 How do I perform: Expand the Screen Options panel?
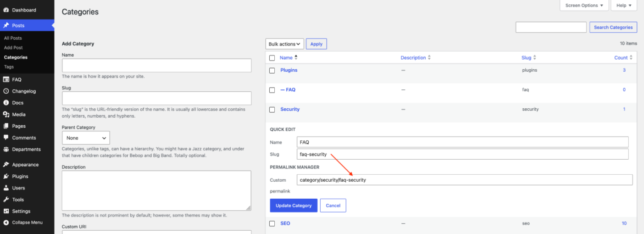(584, 5)
